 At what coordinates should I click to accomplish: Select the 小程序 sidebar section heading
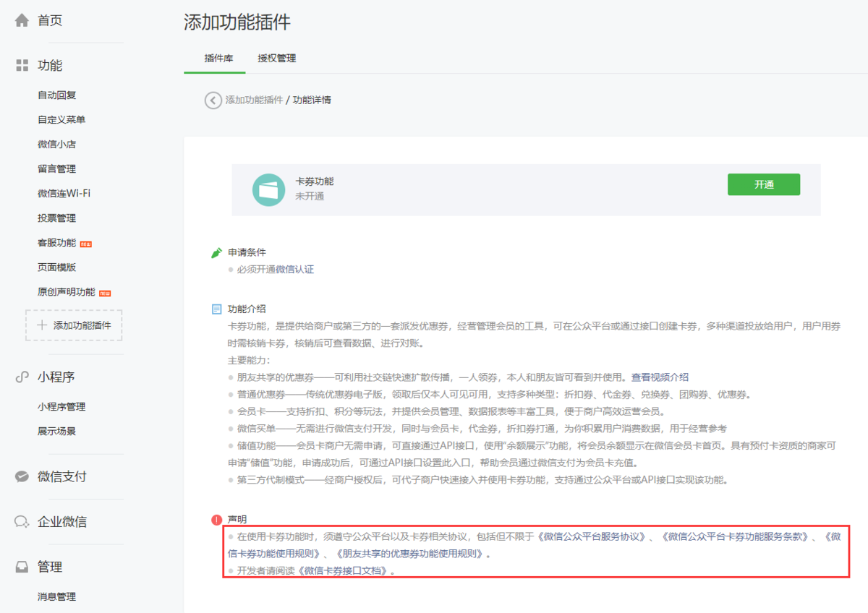point(56,377)
